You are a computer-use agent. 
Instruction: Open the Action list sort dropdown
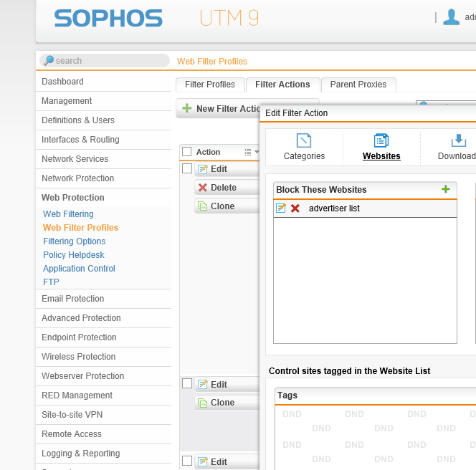[251, 152]
